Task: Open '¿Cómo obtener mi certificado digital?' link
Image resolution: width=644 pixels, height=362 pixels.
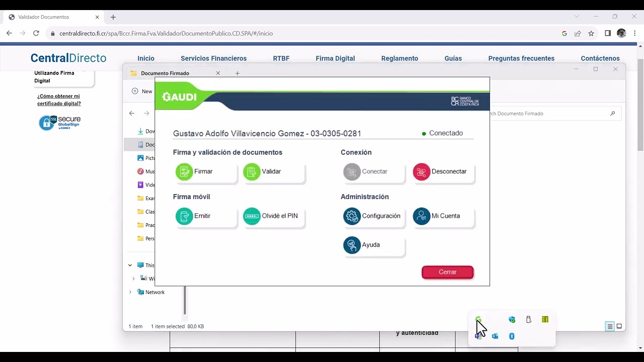Action: pos(59,100)
